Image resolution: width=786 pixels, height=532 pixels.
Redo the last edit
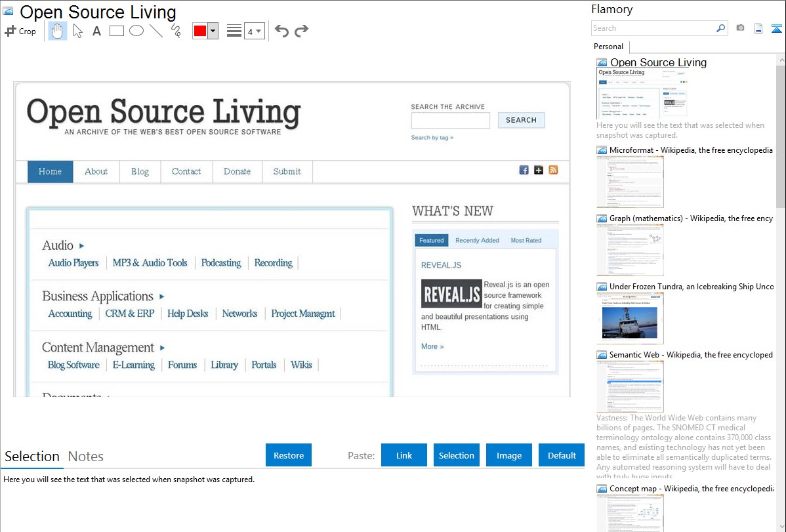pos(301,31)
